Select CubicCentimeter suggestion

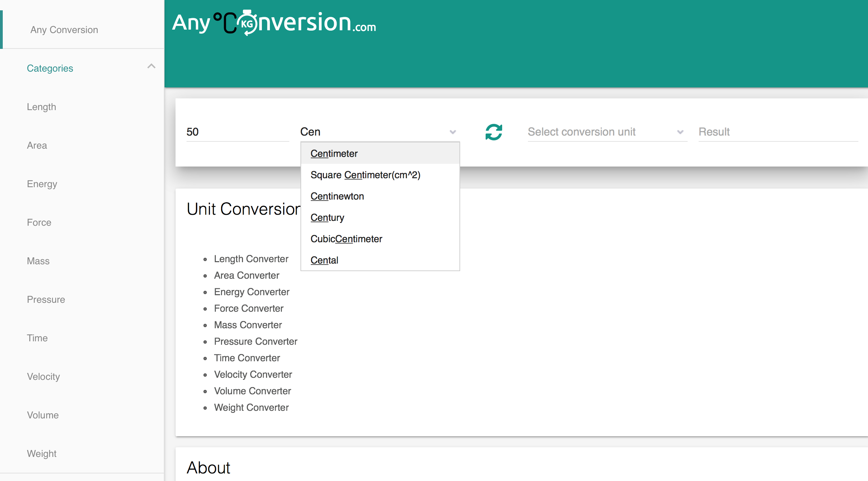pyautogui.click(x=346, y=239)
